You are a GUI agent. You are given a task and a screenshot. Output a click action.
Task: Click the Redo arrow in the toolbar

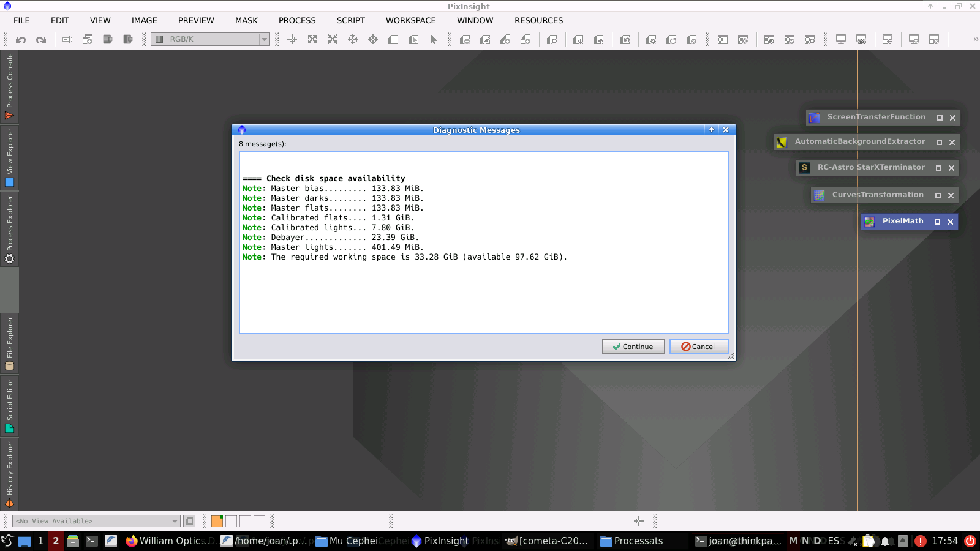point(41,40)
